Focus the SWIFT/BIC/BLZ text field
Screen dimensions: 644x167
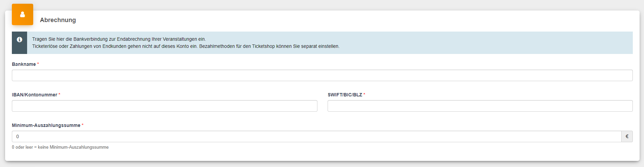[x=480, y=106]
